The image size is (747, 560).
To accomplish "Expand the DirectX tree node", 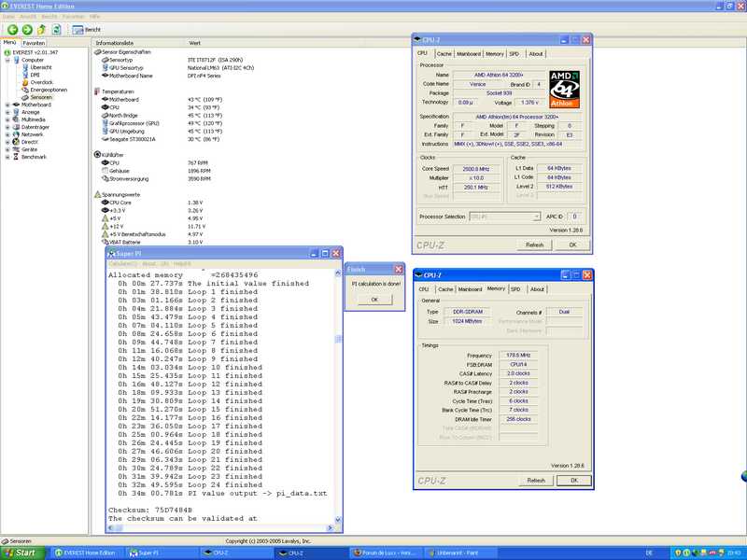I will point(7,142).
